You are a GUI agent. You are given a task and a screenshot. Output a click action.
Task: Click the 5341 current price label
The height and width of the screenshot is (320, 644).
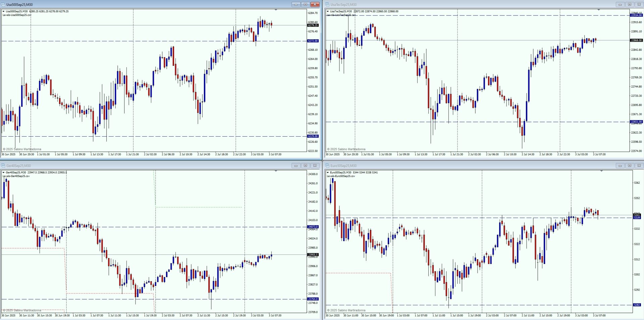pos(637,215)
